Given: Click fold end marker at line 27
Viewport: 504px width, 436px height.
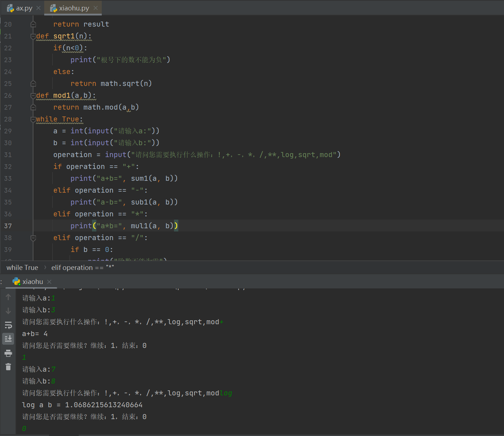Looking at the screenshot, I should [33, 107].
